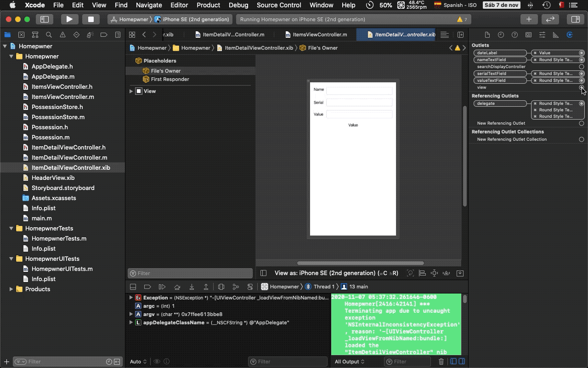Expand the Exception variable

(131, 298)
